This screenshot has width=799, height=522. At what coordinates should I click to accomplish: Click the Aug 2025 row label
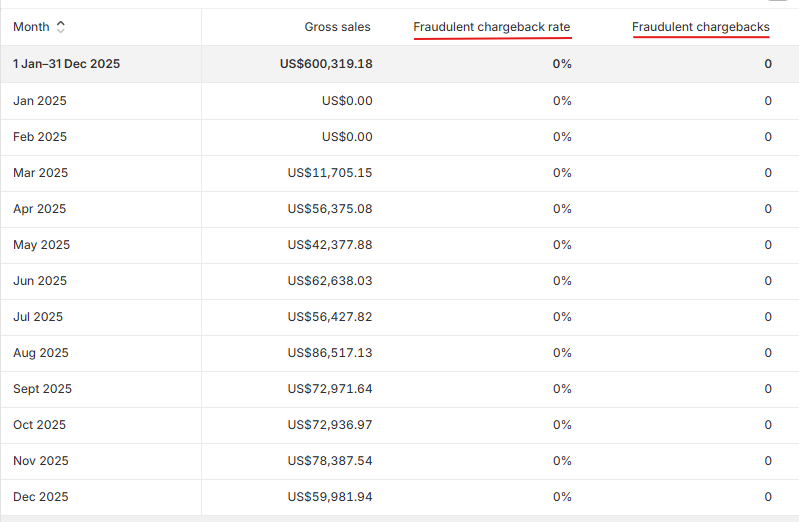coord(40,353)
